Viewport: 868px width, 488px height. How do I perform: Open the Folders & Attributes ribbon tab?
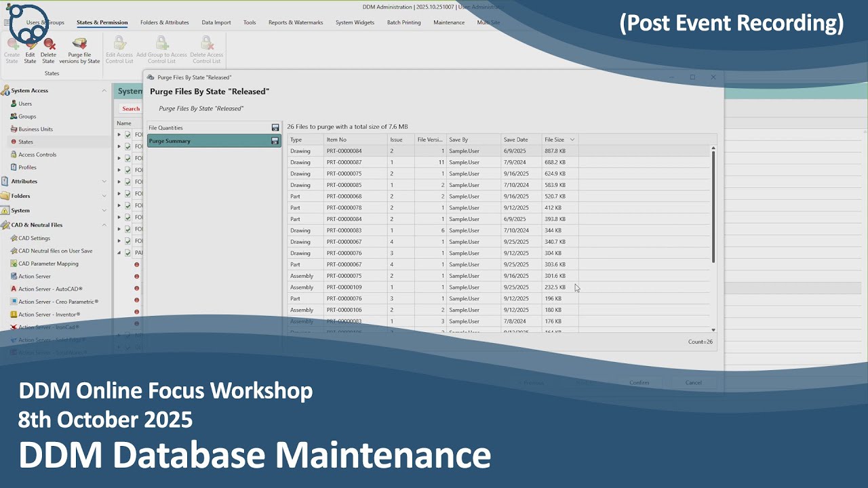click(165, 22)
